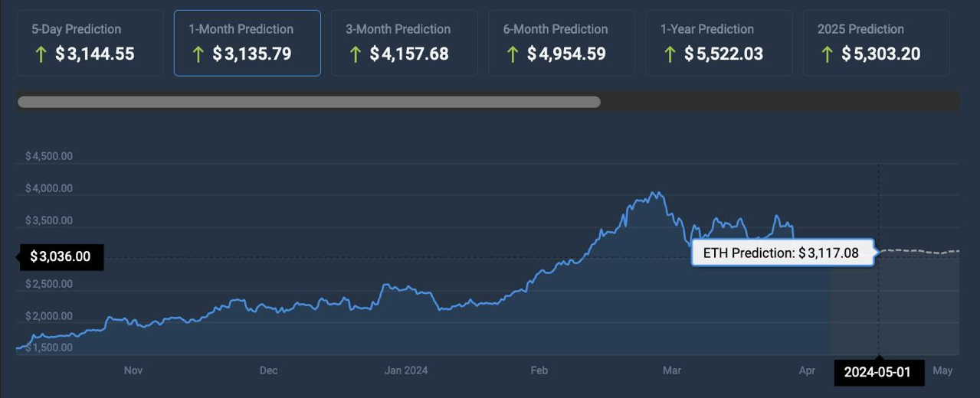980x398 pixels.
Task: Select the 2025 Prediction tab
Action: [x=860, y=29]
